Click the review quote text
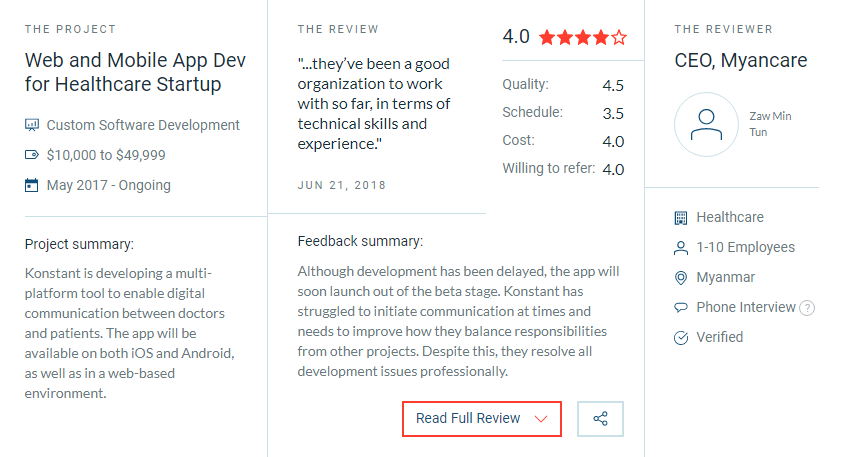 click(374, 104)
